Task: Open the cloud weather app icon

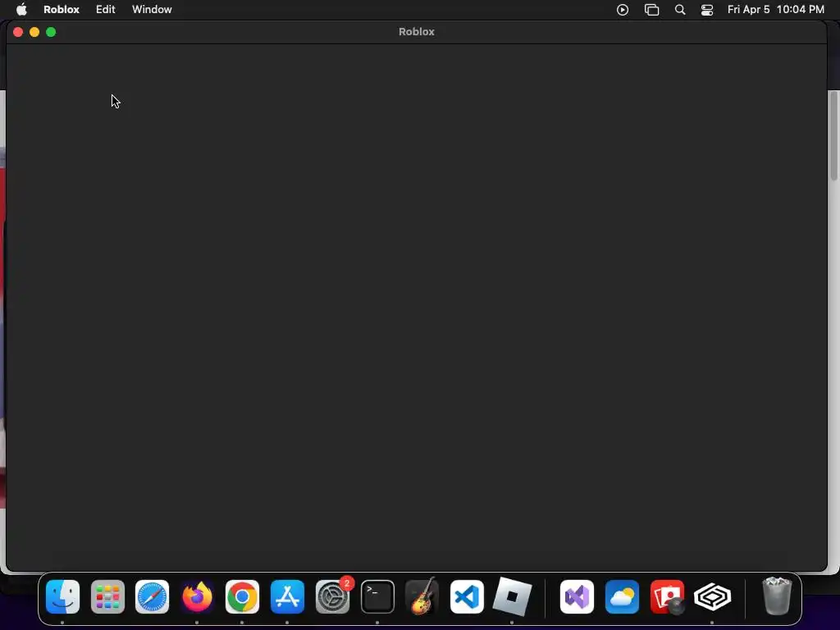Action: 622,597
